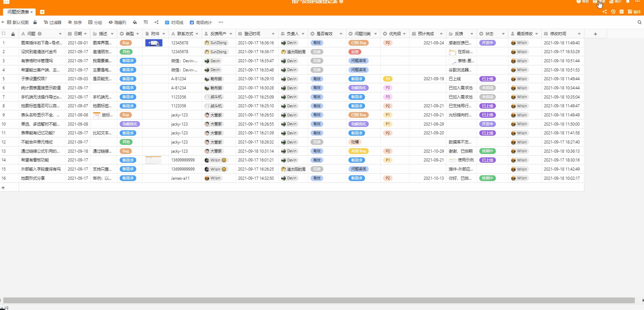Open the 问题反馈表 tab dropdown
This screenshot has height=310, width=644.
[x=32, y=12]
